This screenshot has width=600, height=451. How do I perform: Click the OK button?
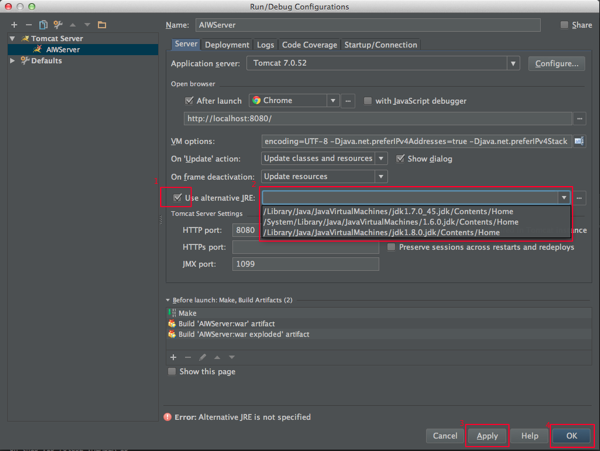point(572,436)
